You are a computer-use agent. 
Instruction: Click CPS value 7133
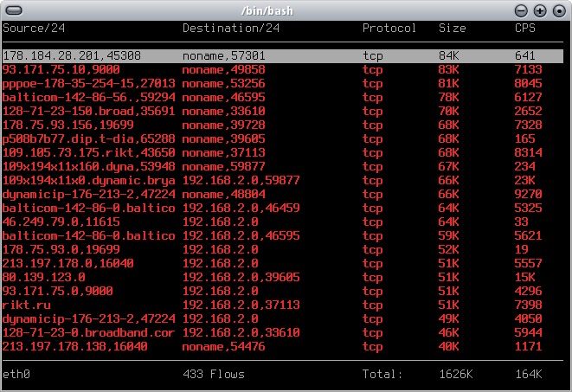coord(528,69)
